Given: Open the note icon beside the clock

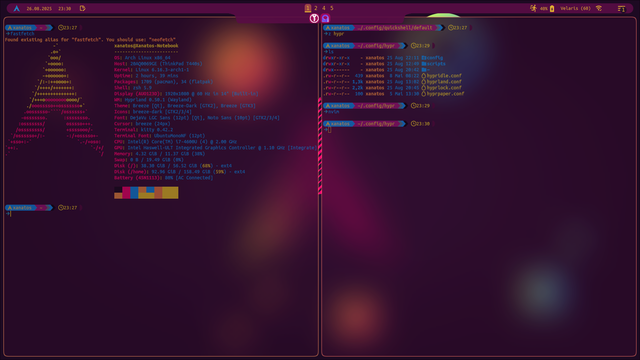Looking at the screenshot, I should [x=82, y=8].
